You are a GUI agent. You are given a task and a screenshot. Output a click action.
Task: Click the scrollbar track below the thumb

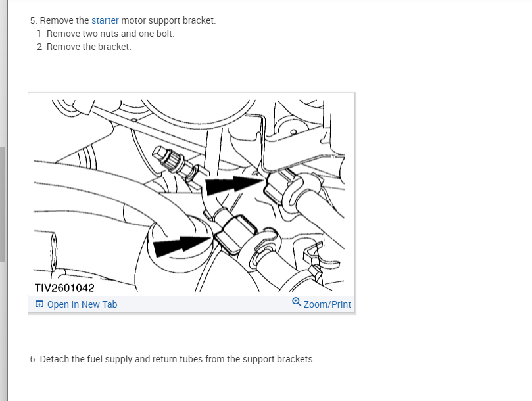[x=3, y=331]
